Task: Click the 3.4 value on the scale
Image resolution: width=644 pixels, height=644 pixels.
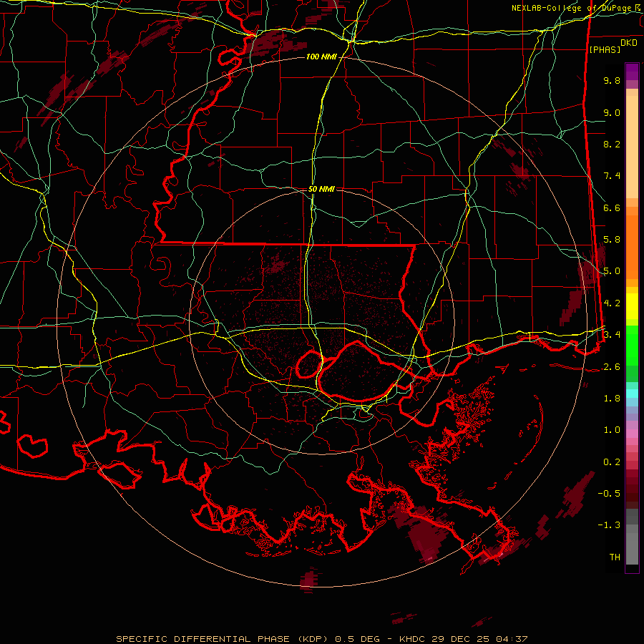Action: pyautogui.click(x=612, y=335)
